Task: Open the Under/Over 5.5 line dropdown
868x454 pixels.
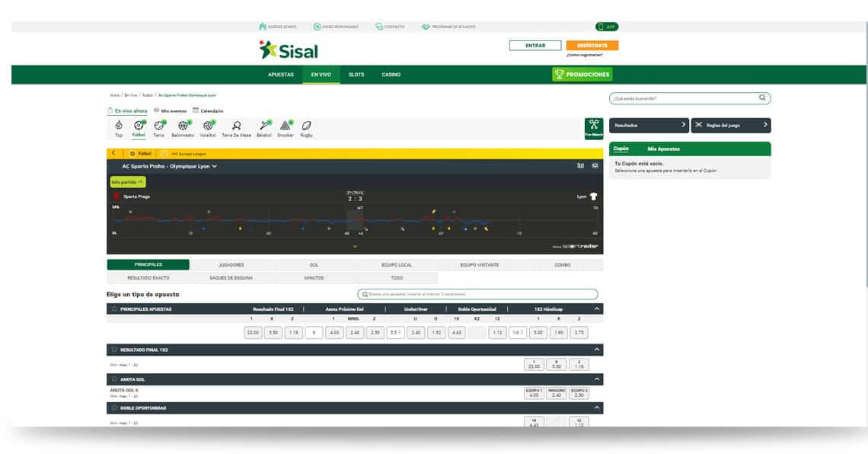Action: point(395,333)
